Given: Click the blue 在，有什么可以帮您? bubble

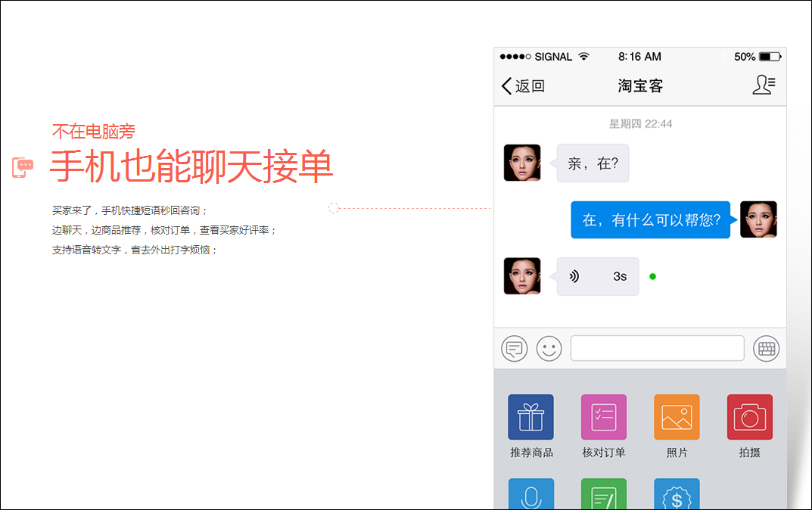Looking at the screenshot, I should 651,220.
